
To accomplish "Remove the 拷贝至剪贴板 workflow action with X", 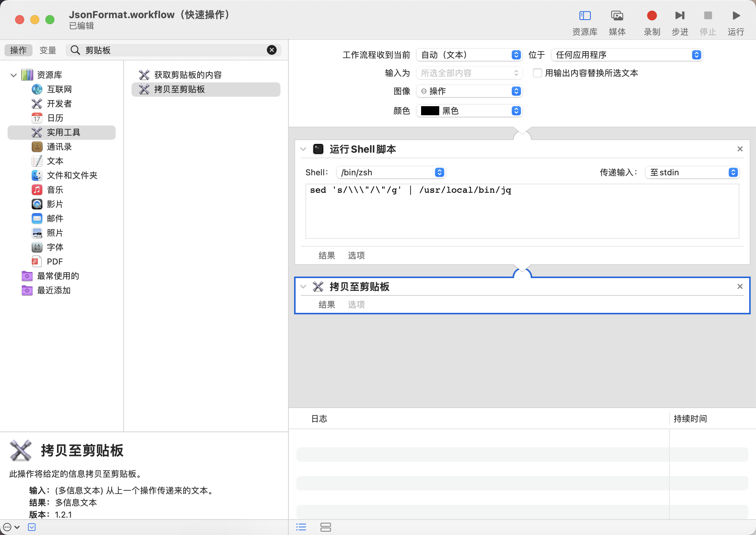I will coord(740,286).
